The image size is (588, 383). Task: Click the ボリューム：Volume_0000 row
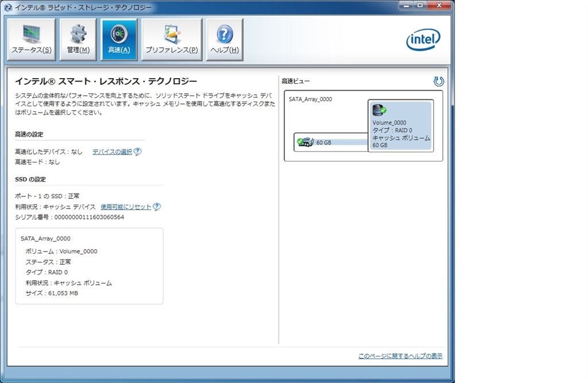[61, 252]
